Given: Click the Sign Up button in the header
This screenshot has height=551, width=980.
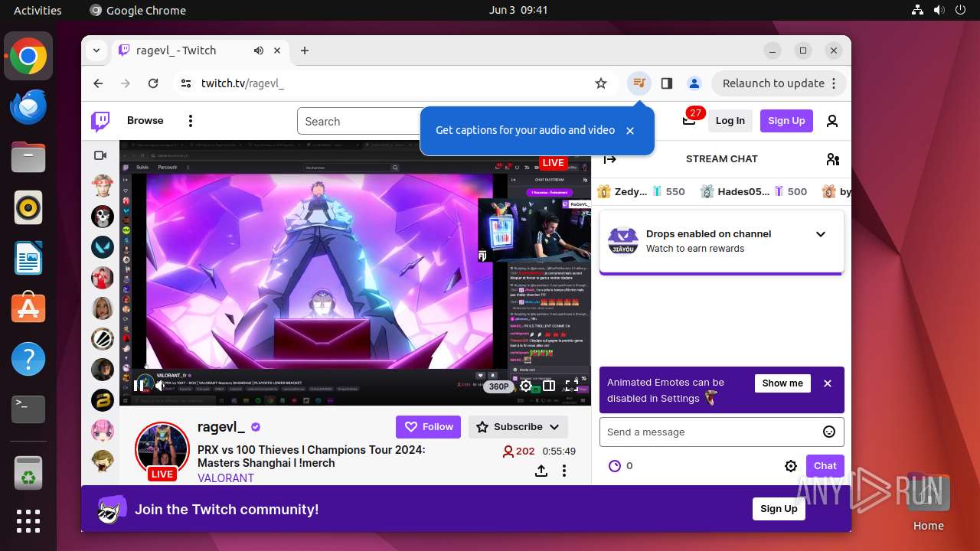Looking at the screenshot, I should tap(786, 121).
